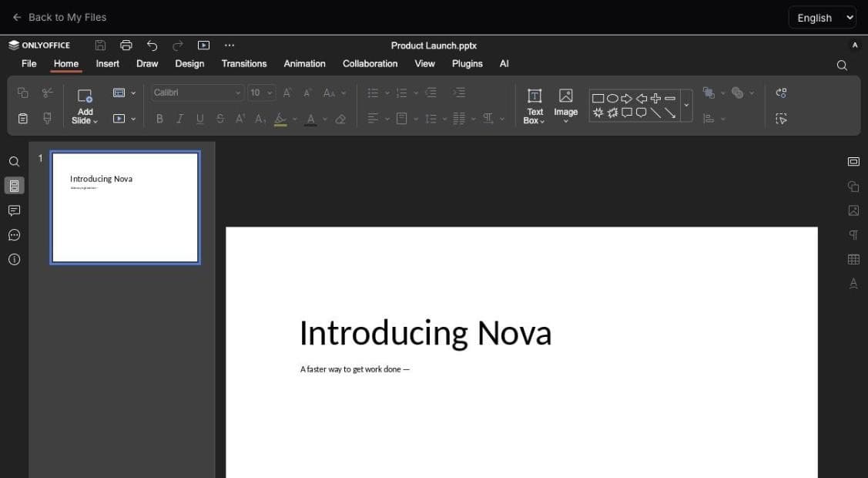Open the three-dots quick access menu

230,45
